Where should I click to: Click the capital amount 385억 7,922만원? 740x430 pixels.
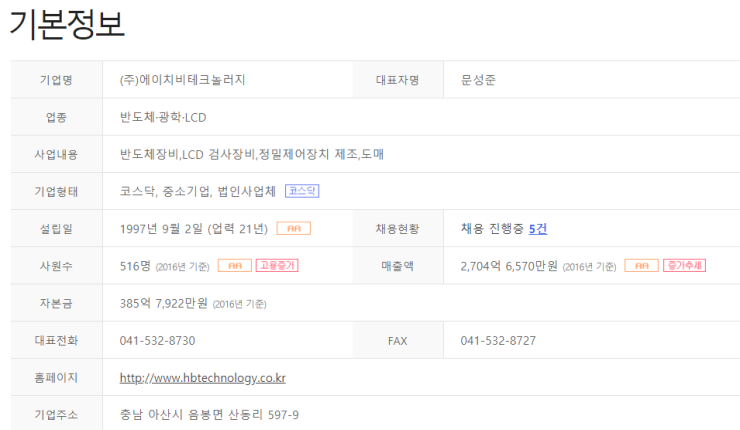pos(163,303)
